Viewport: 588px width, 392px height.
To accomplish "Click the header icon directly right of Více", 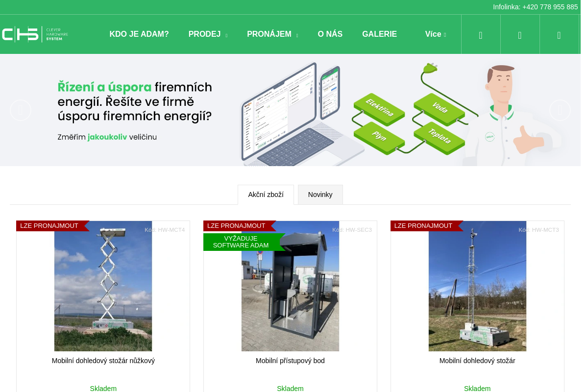I will coord(481,35).
